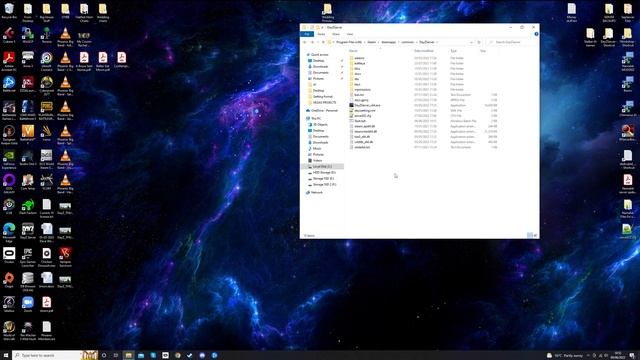Go up one folder level
The width and height of the screenshot is (640, 360).
pyautogui.click(x=323, y=42)
